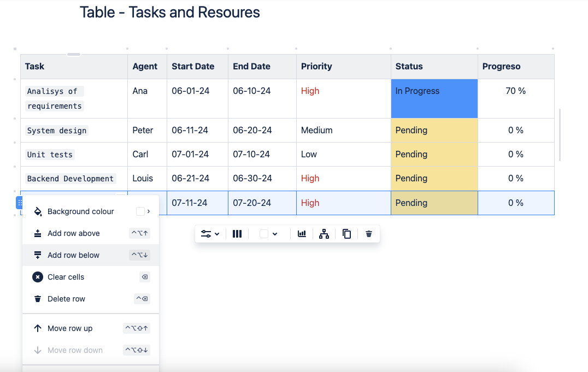Delete table using toolbar trash icon
This screenshot has width=588, height=372.
tap(369, 234)
